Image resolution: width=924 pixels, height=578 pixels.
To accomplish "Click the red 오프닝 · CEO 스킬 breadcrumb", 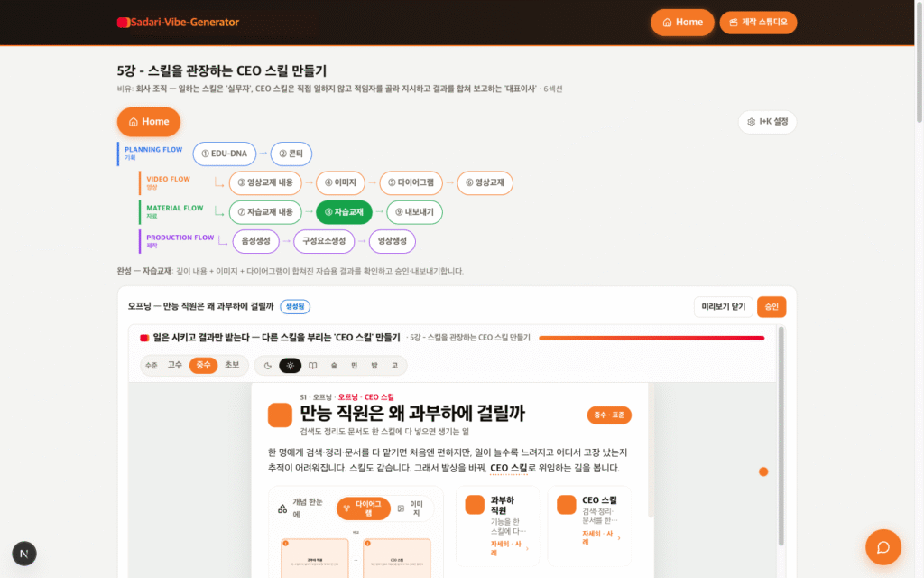I will [x=366, y=397].
